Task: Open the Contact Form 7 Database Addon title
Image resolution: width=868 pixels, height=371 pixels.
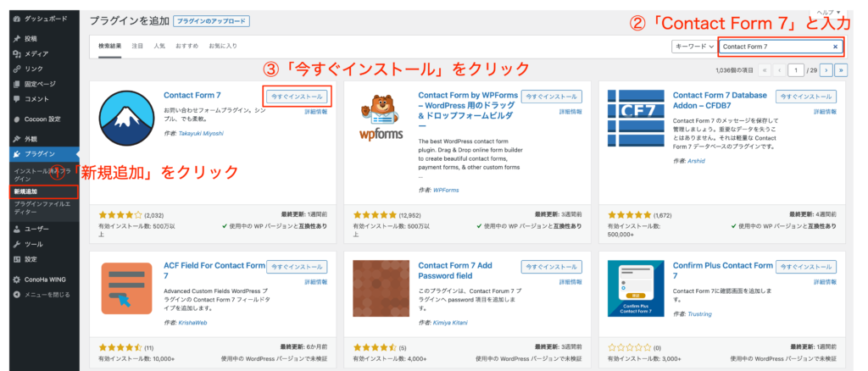Action: (720, 100)
